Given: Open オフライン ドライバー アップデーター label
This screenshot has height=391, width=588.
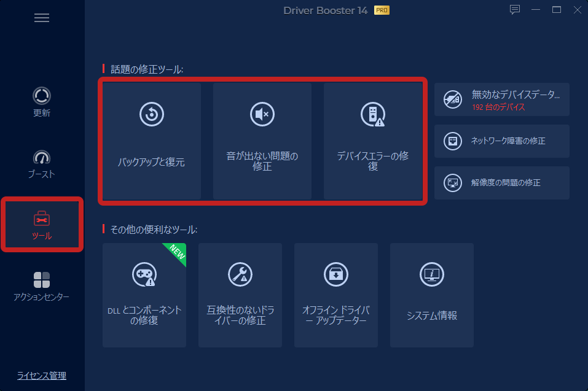Looking at the screenshot, I should 336,316.
